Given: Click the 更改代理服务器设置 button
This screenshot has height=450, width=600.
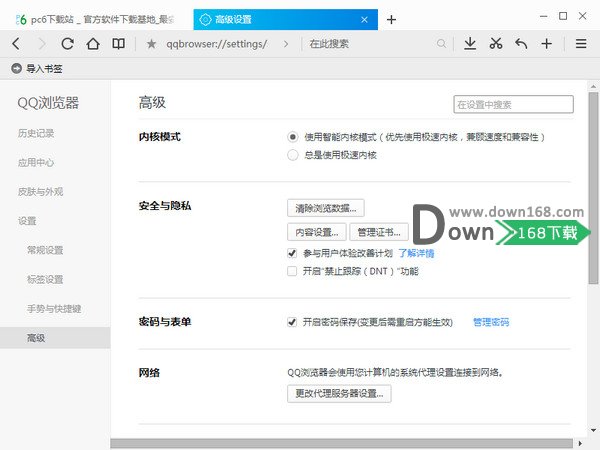Looking at the screenshot, I should 339,393.
